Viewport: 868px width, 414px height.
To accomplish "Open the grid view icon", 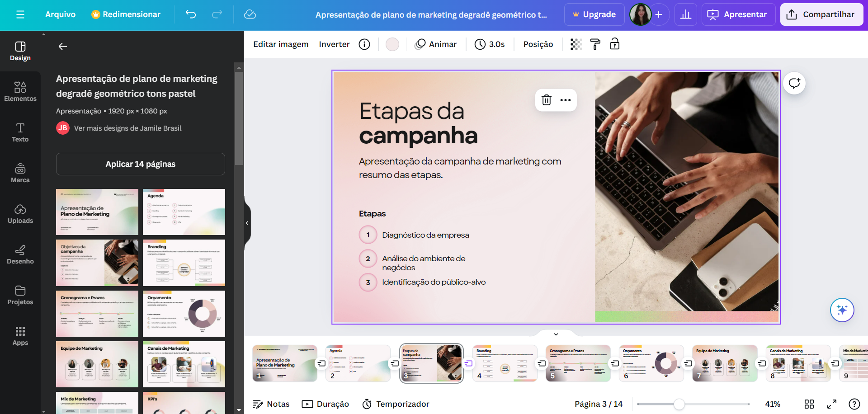I will pyautogui.click(x=809, y=404).
